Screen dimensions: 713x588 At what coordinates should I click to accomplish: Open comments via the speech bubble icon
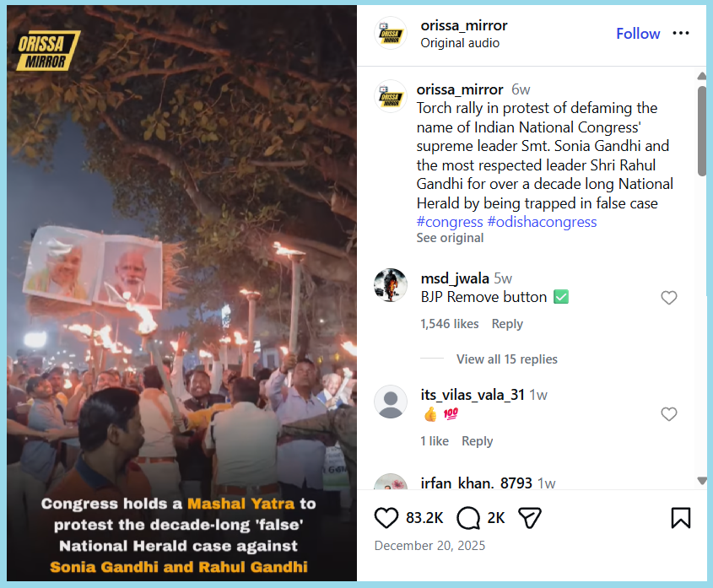(468, 517)
